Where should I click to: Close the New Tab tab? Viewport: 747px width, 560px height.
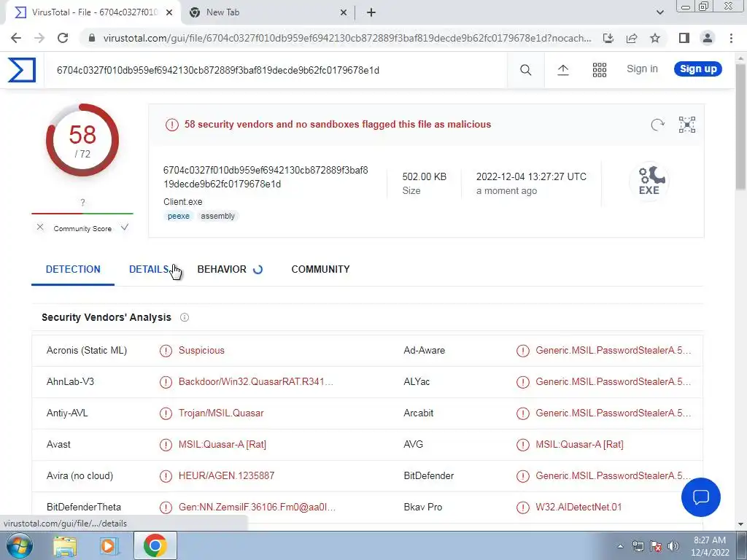tap(344, 13)
